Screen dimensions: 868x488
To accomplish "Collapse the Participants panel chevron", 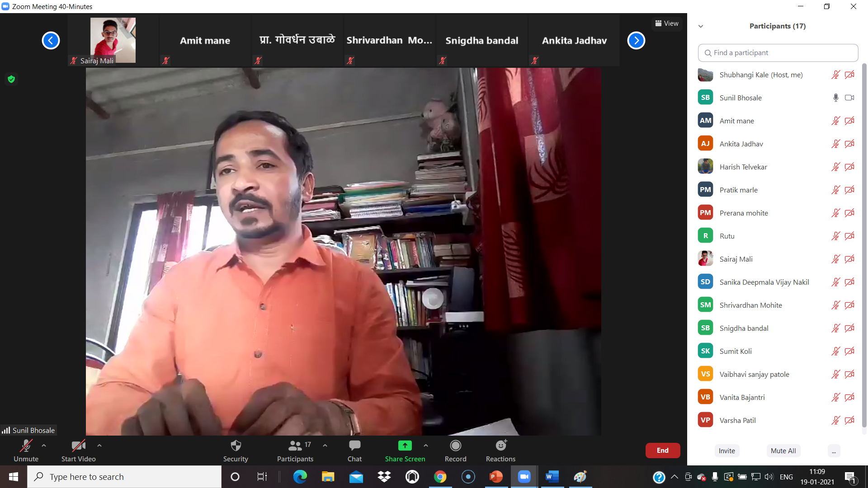I will [x=701, y=26].
